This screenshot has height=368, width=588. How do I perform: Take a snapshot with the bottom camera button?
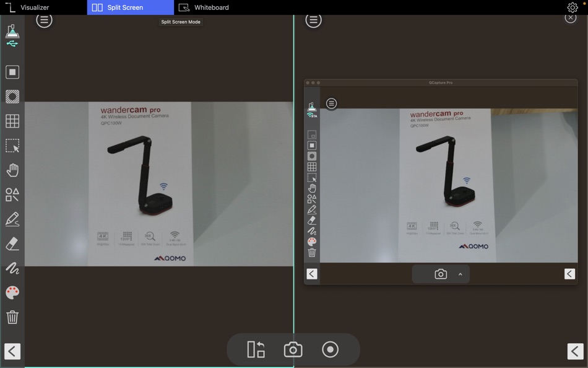(x=293, y=349)
